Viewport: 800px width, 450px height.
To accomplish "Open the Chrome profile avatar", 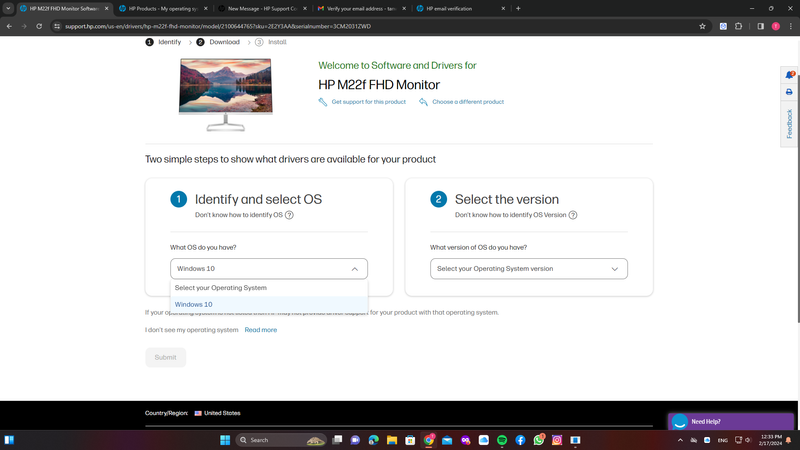I will click(776, 26).
